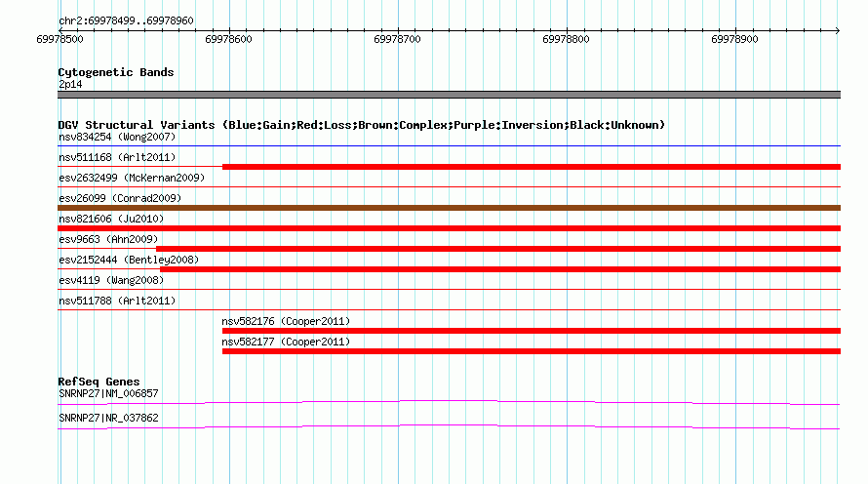This screenshot has width=868, height=484.
Task: Click gene label SNRNP27|NM_006857
Action: 108,393
